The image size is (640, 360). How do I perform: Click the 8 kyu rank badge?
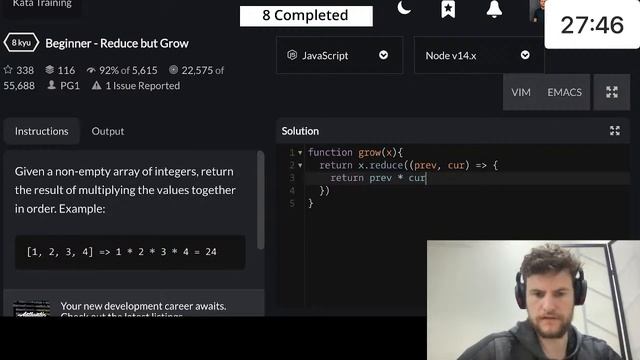point(21,43)
